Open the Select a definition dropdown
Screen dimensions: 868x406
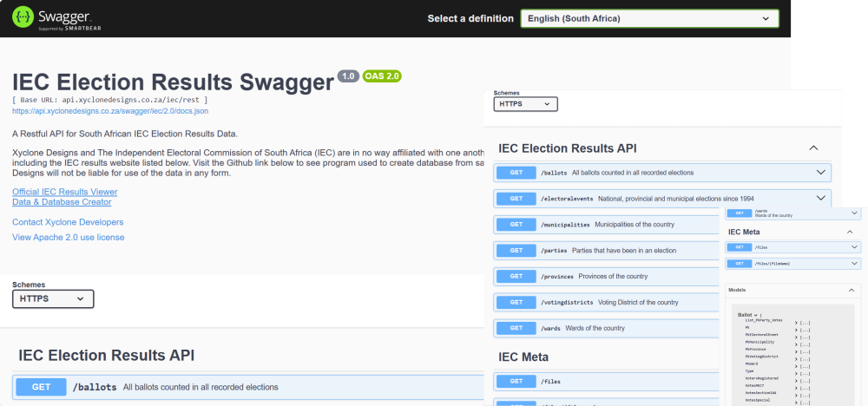(649, 18)
